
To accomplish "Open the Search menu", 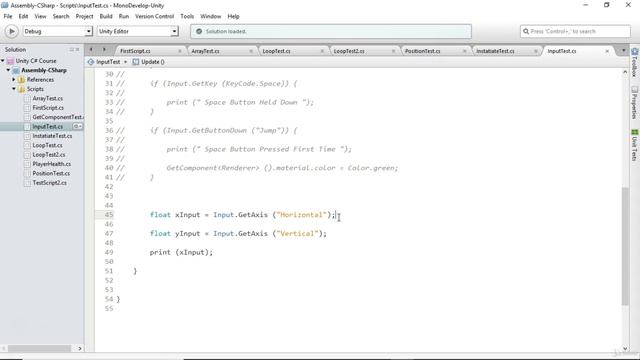I will coord(61,16).
